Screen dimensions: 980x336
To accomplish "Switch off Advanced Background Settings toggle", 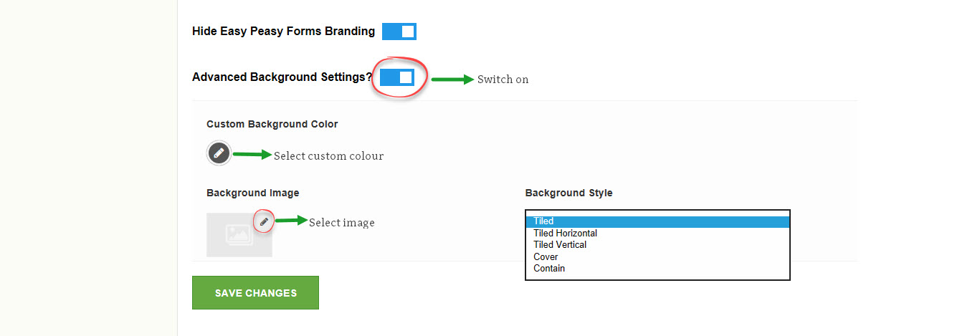I will point(396,77).
